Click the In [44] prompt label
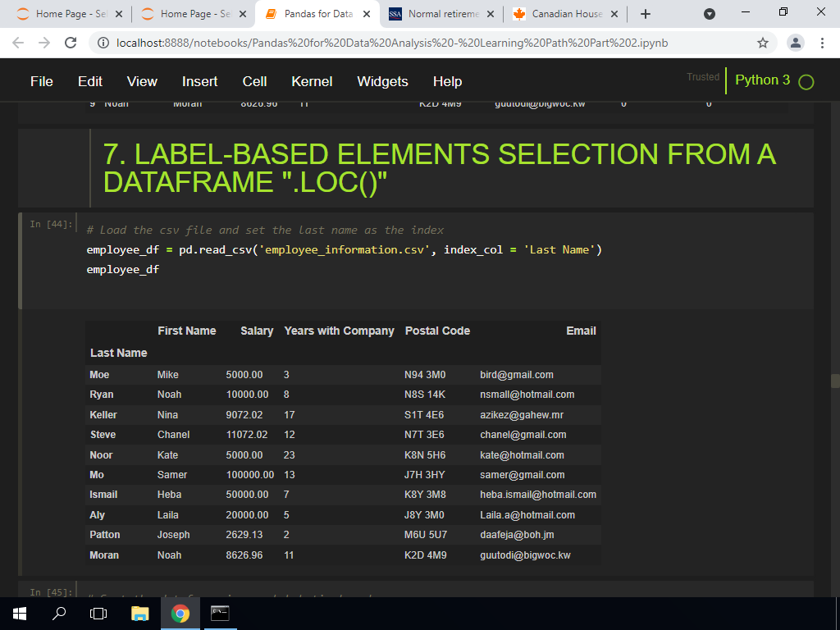Image resolution: width=840 pixels, height=630 pixels. pyautogui.click(x=51, y=224)
